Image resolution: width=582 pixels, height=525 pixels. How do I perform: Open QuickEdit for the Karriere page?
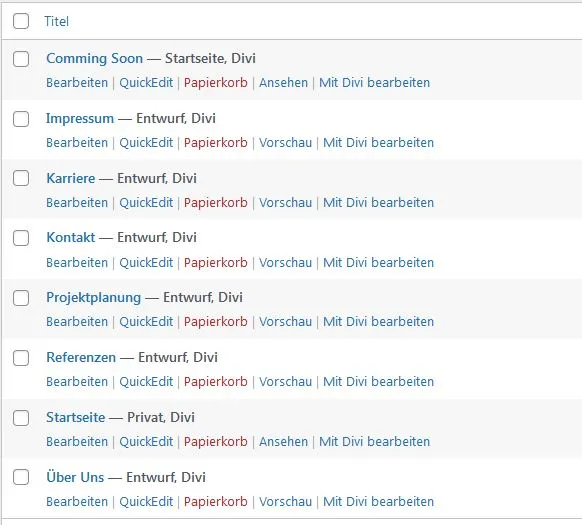point(146,203)
